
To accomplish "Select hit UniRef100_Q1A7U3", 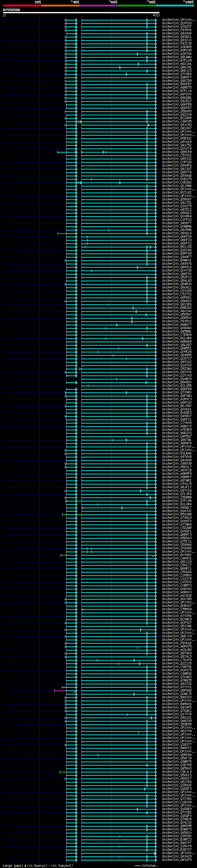I will pos(177,365).
